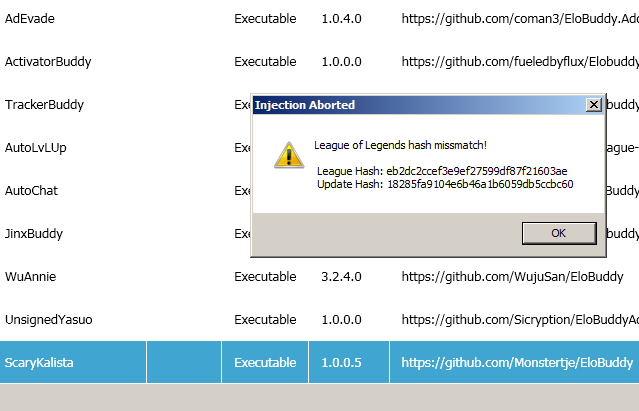This screenshot has height=411, width=639.
Task: Click the Executable type cell for AdEvade
Action: (x=265, y=19)
